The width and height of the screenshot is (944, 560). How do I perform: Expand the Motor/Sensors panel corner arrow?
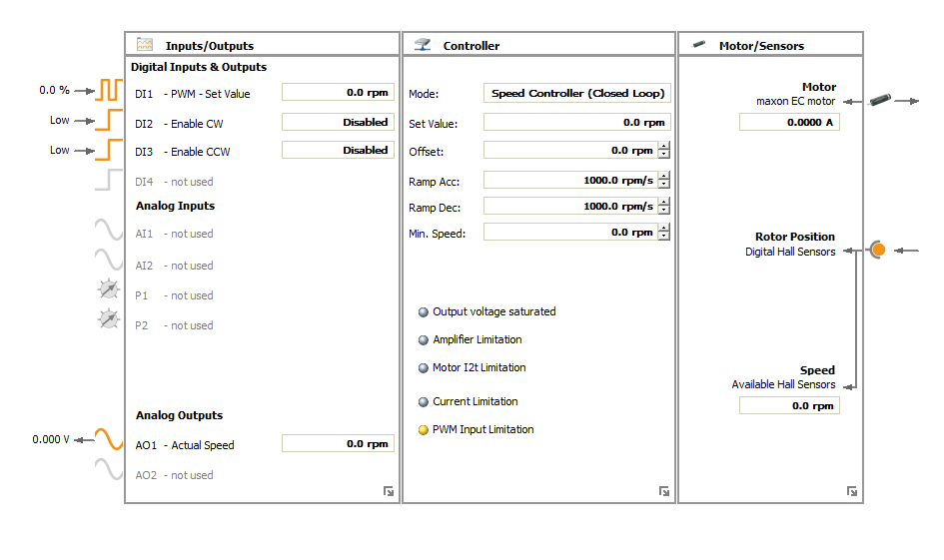pos(851,491)
